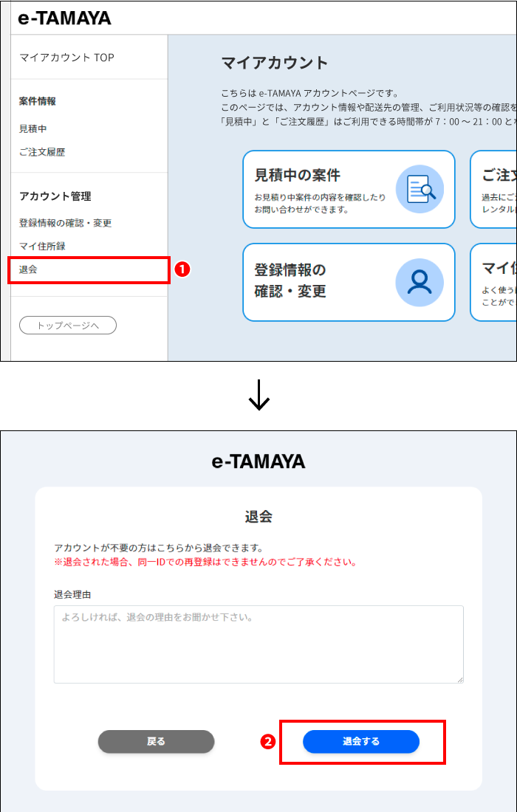Click the gray 戻る button
This screenshot has height=812, width=517.
[x=156, y=742]
